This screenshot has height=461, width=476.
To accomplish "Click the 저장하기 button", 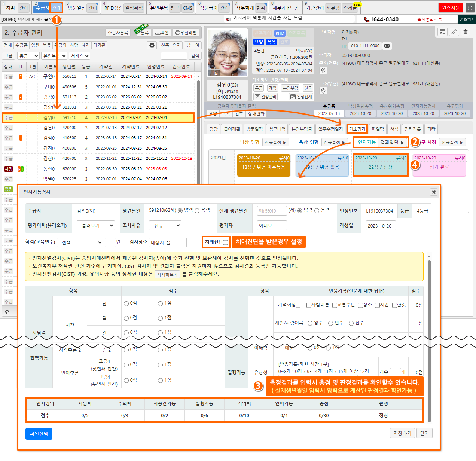I will pyautogui.click(x=402, y=433).
